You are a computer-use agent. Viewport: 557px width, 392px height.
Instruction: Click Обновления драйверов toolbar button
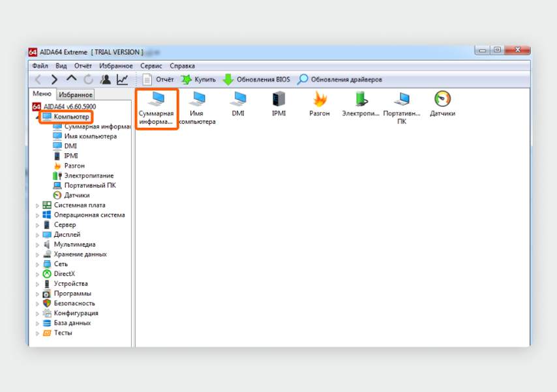[x=340, y=80]
